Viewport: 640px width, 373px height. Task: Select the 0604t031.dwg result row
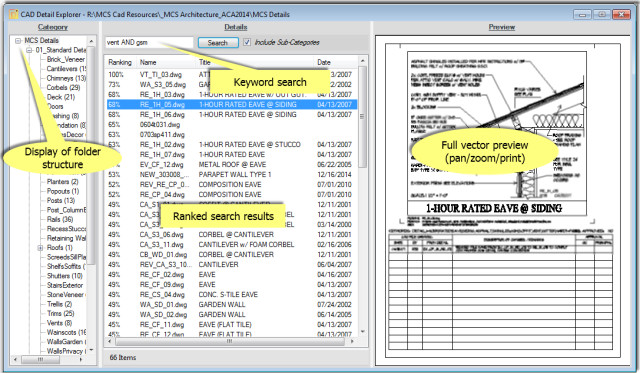232,124
